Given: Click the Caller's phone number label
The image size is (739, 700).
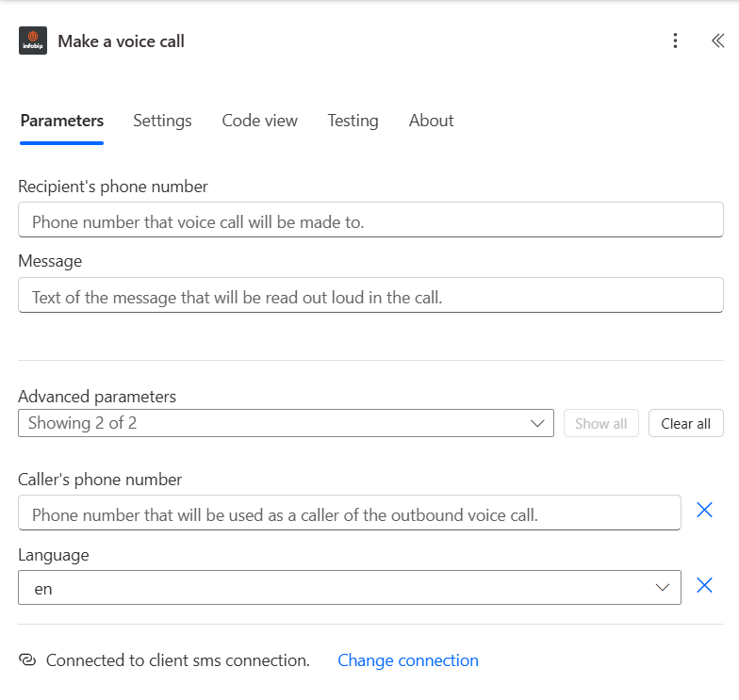Looking at the screenshot, I should [x=100, y=480].
